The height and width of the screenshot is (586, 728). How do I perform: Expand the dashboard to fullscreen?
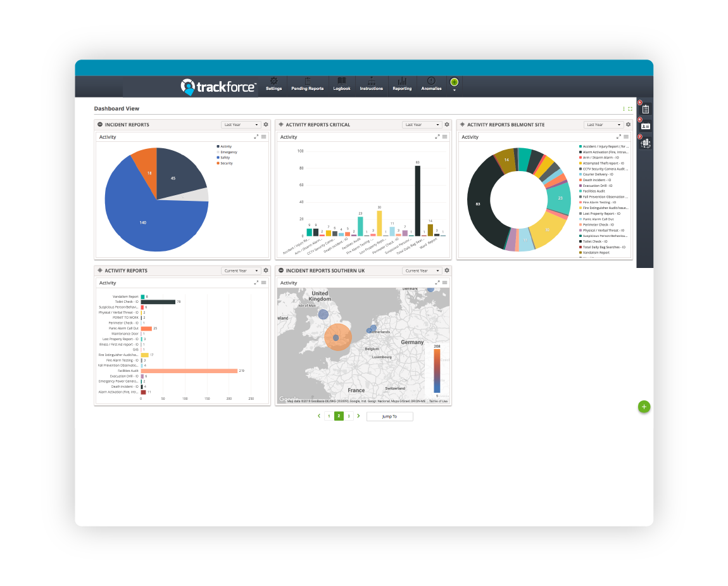click(630, 108)
